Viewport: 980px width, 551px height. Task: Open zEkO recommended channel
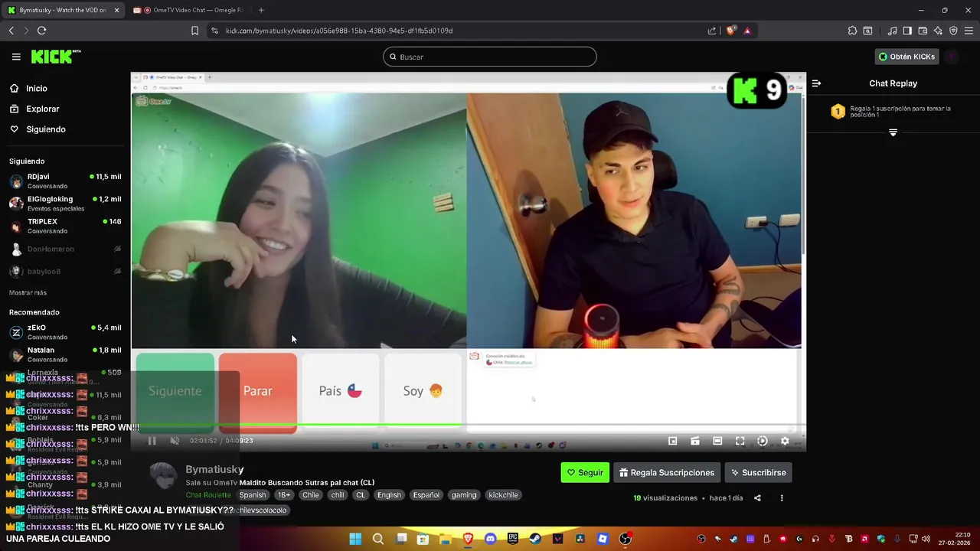click(x=64, y=332)
